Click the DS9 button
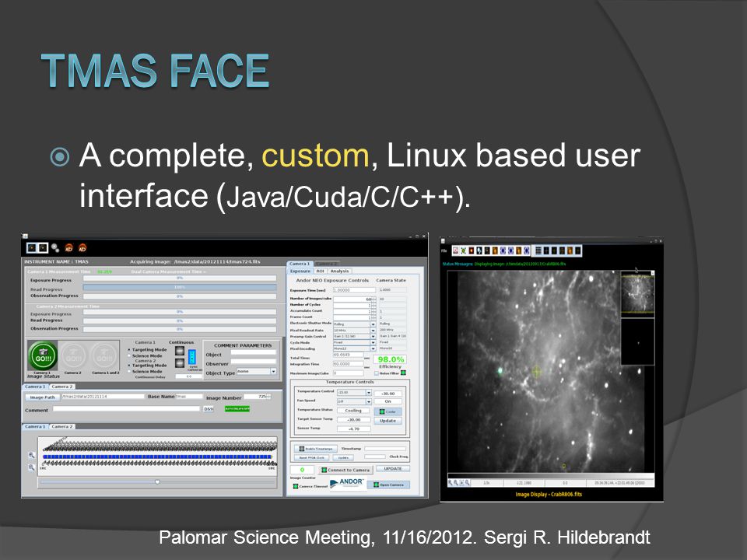Image resolution: width=747 pixels, height=560 pixels. tap(209, 409)
